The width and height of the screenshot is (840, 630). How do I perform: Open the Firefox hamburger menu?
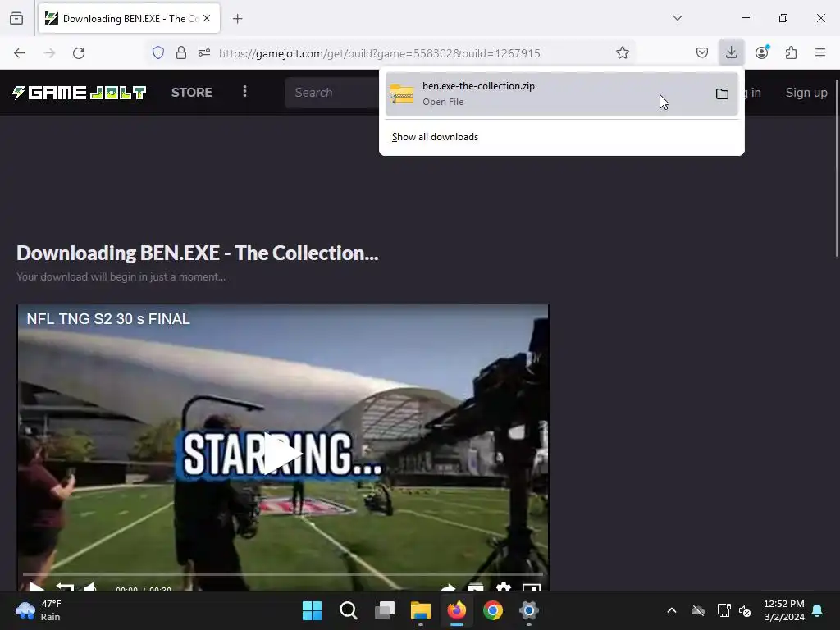point(820,52)
